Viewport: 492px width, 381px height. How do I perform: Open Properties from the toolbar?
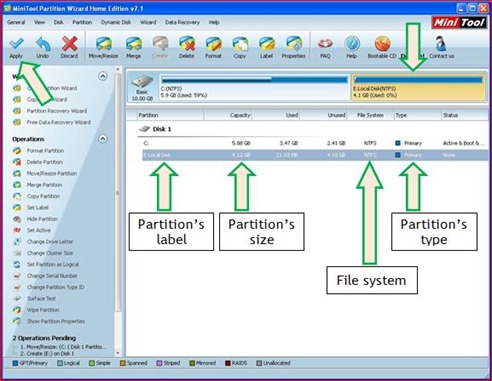[293, 44]
